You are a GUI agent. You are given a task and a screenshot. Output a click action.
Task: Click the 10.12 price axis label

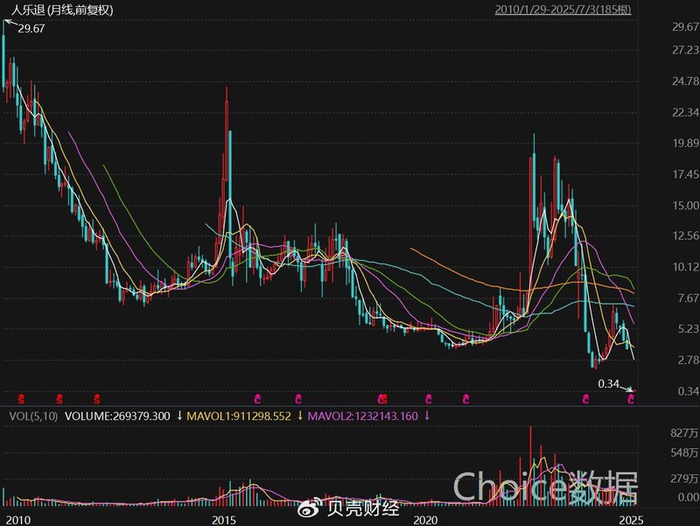(686, 267)
